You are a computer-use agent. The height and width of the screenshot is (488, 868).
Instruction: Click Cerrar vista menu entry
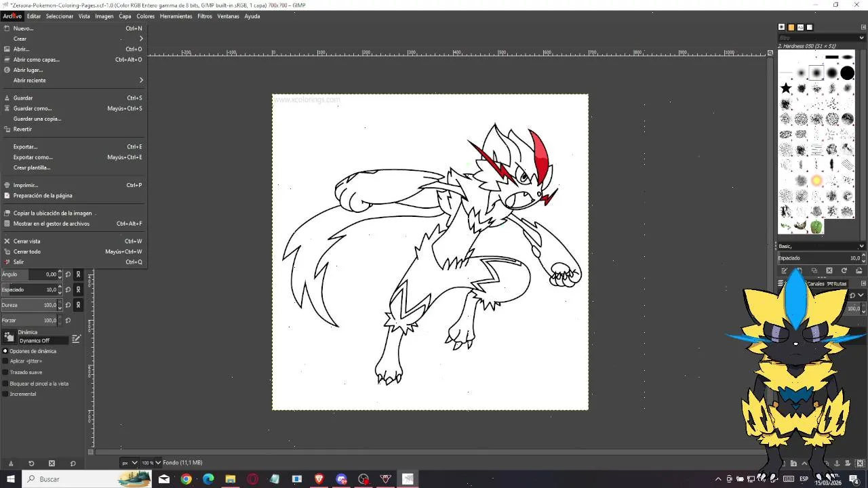pyautogui.click(x=74, y=241)
